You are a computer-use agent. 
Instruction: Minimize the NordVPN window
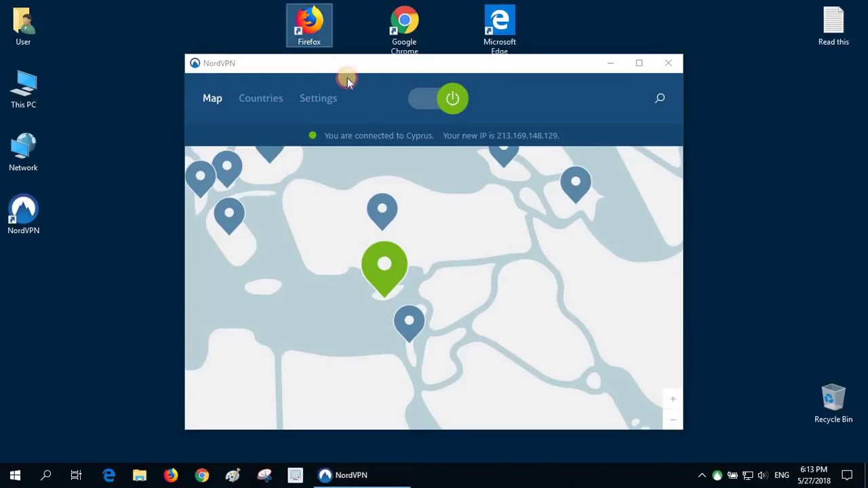point(610,63)
